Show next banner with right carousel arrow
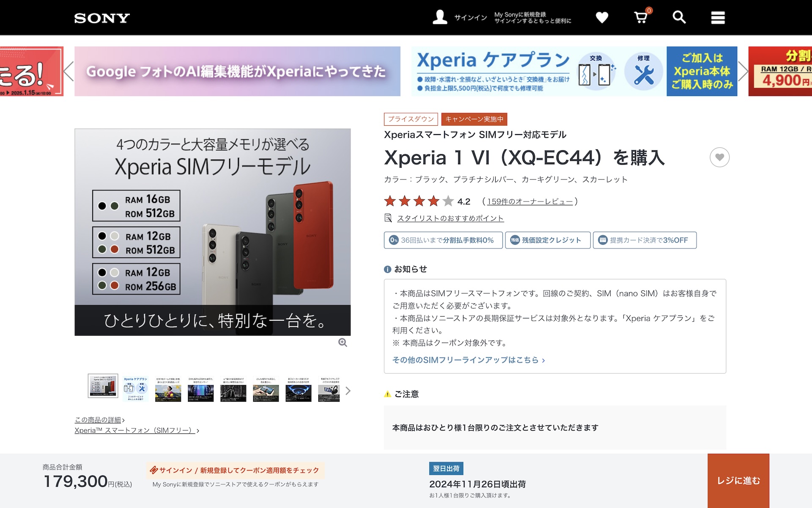Screen dimensions: 812x508 coord(743,71)
